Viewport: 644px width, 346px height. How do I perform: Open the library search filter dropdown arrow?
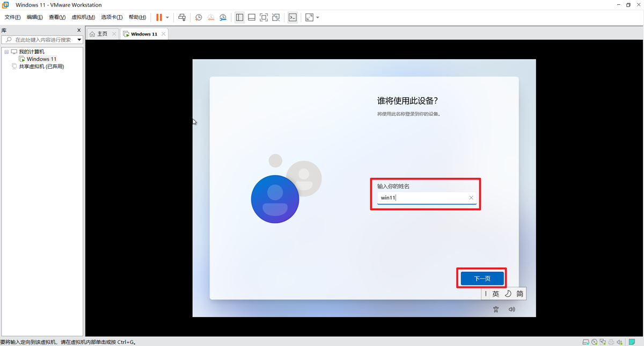click(79, 40)
